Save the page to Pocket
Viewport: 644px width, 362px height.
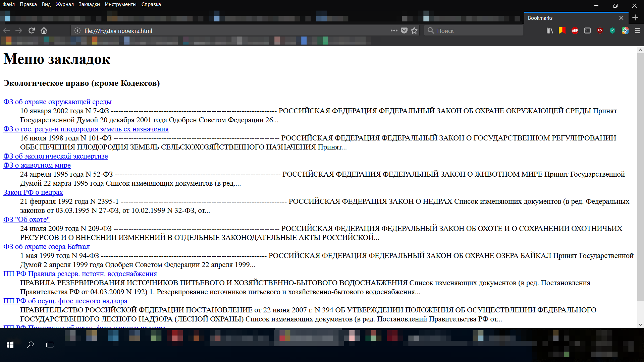click(404, 31)
